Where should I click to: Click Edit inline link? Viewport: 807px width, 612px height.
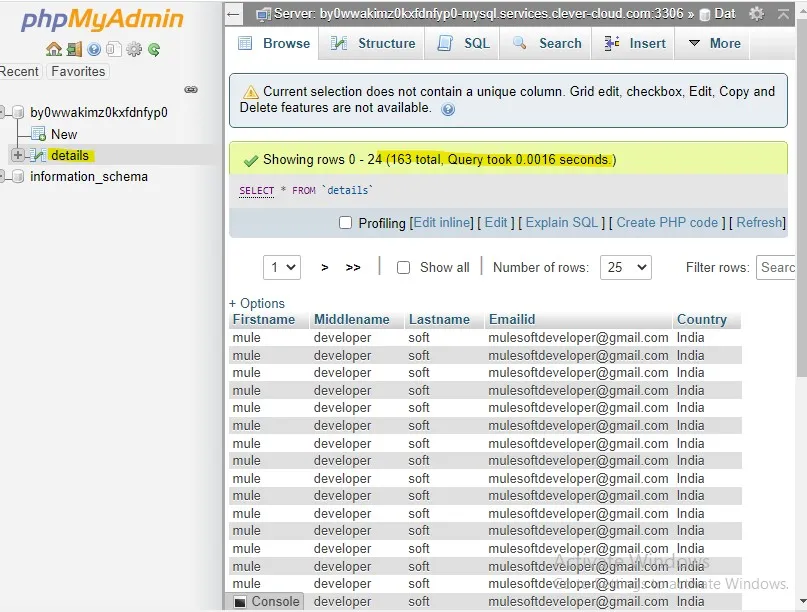pos(443,223)
